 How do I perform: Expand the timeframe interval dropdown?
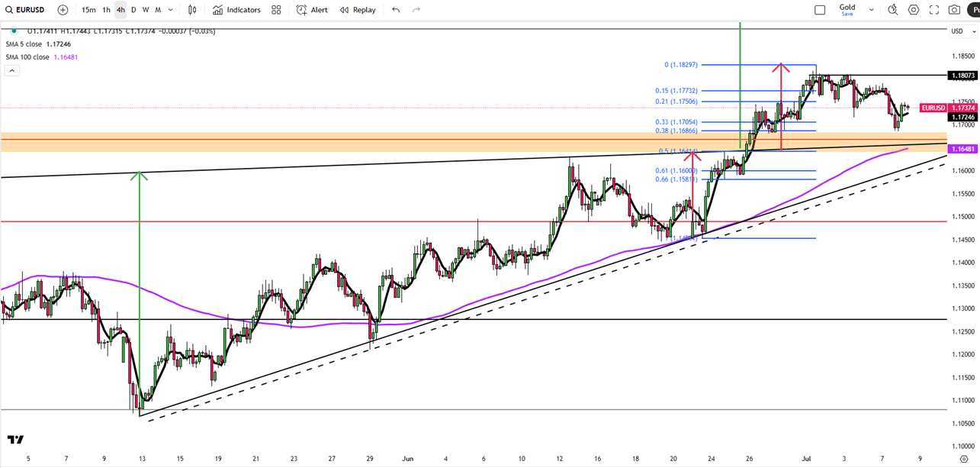171,10
